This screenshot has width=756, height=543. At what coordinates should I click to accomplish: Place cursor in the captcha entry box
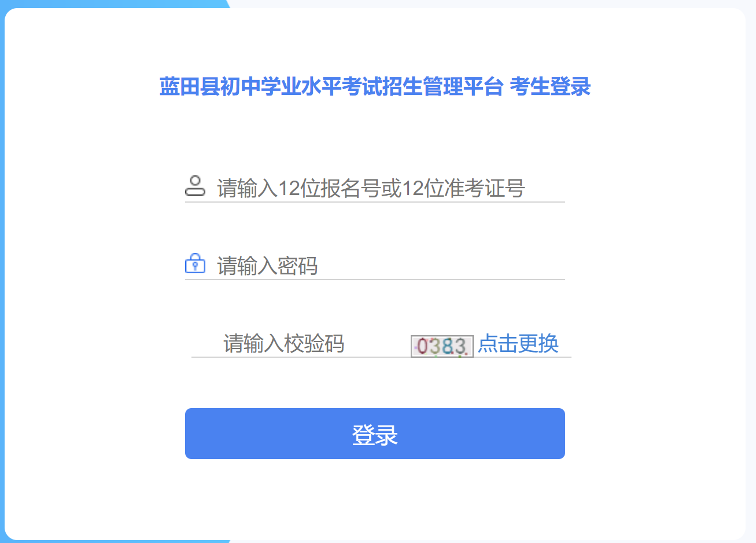(301, 343)
